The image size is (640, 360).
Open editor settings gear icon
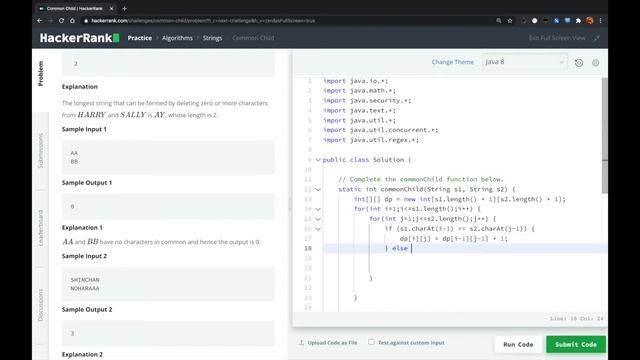point(596,63)
